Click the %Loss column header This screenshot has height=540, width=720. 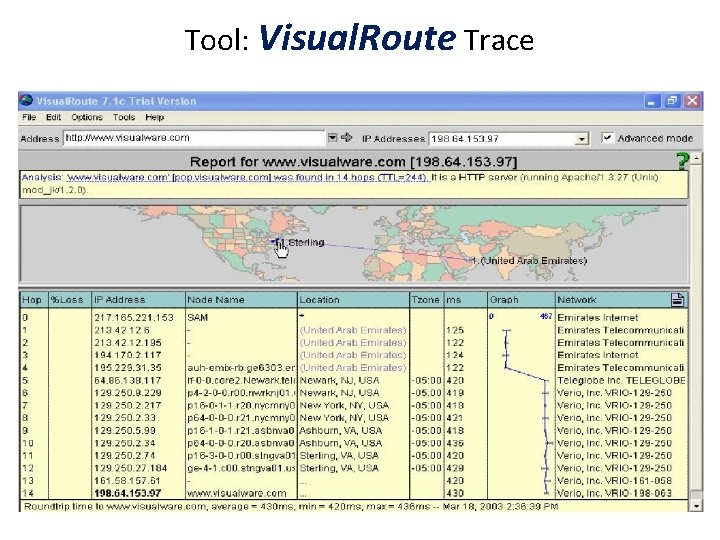pyautogui.click(x=69, y=300)
